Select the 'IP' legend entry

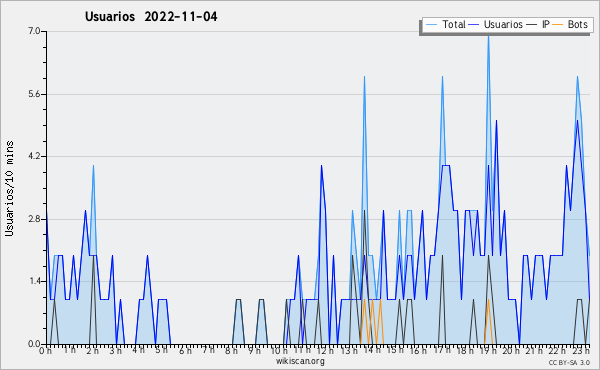(x=546, y=24)
